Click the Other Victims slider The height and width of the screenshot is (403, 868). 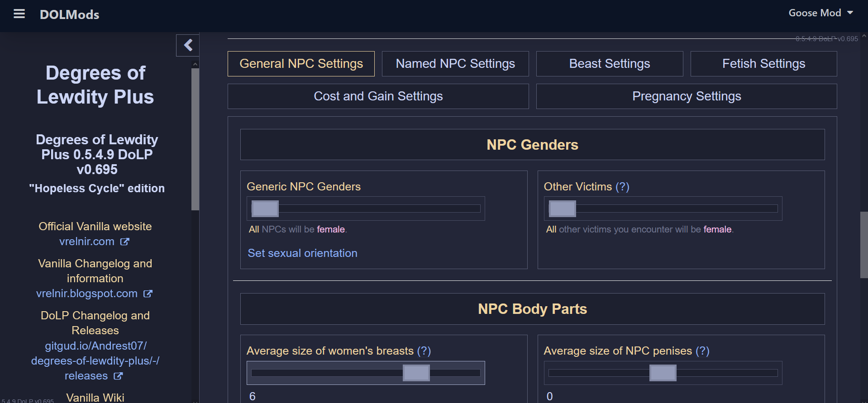(663, 209)
